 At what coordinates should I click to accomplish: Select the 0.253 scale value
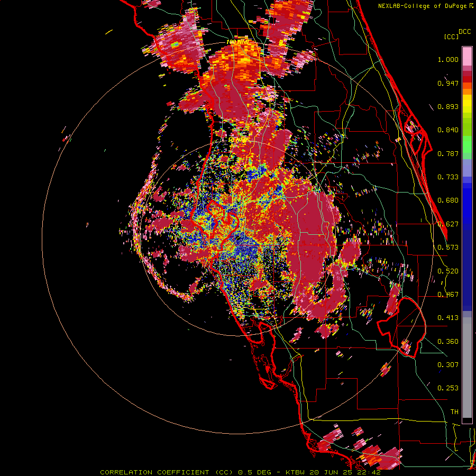click(448, 388)
